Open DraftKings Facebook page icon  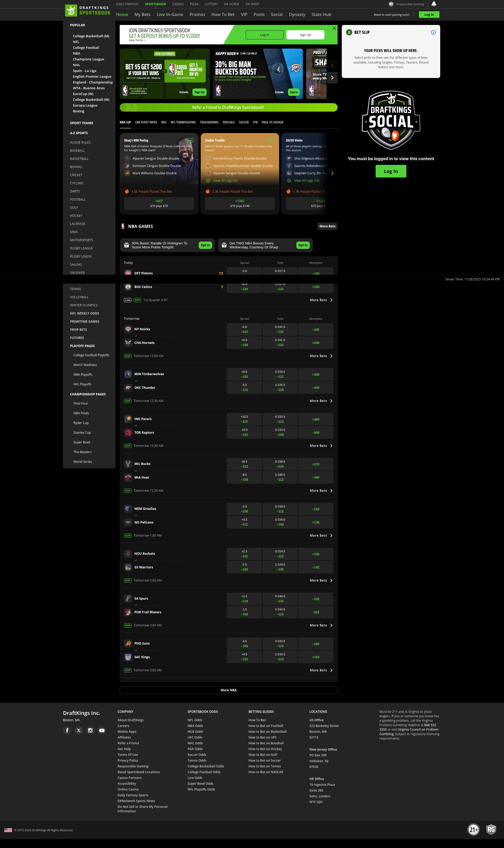[67, 730]
